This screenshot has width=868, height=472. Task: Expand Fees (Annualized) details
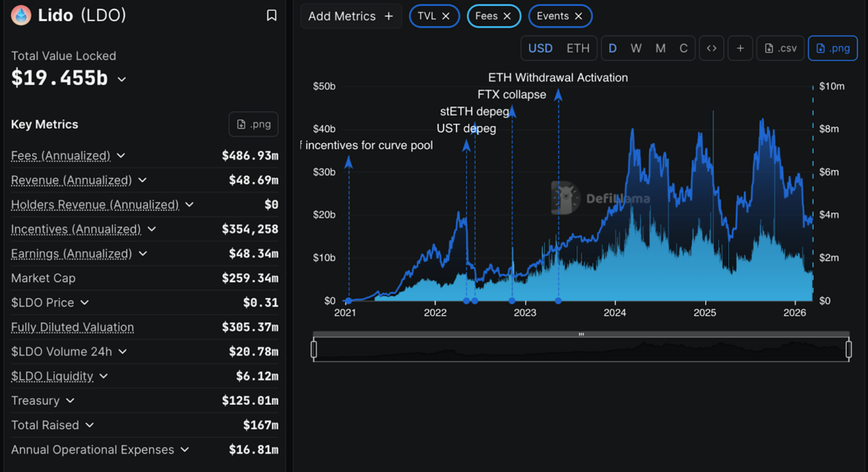point(121,155)
